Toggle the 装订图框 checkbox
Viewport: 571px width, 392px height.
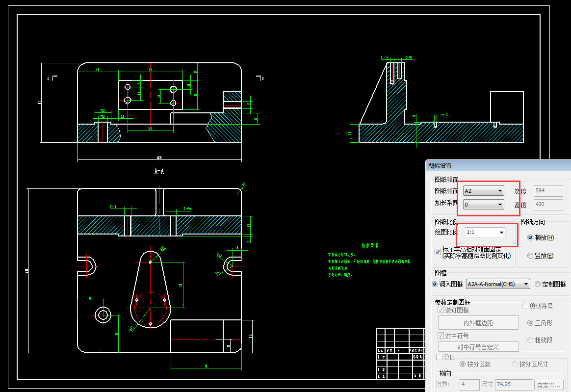(x=441, y=310)
